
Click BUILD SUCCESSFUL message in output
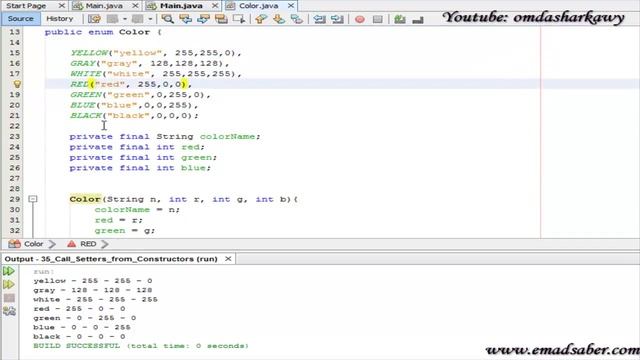[141, 346]
